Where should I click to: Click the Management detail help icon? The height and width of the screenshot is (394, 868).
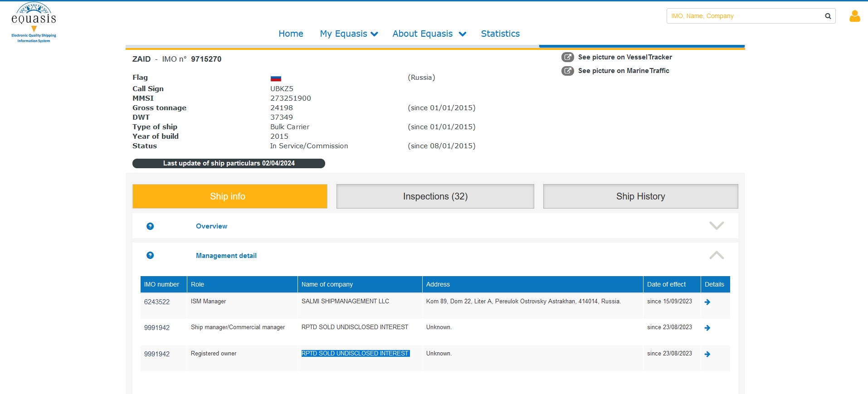point(150,255)
